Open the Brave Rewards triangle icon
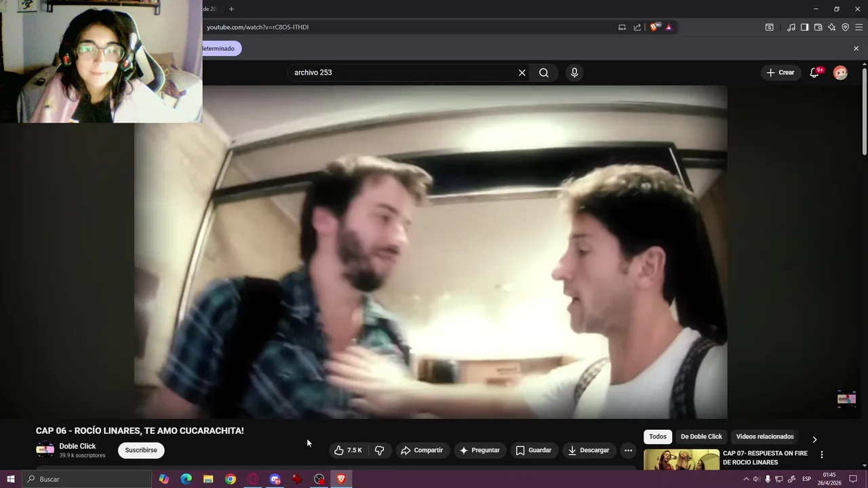 [669, 27]
